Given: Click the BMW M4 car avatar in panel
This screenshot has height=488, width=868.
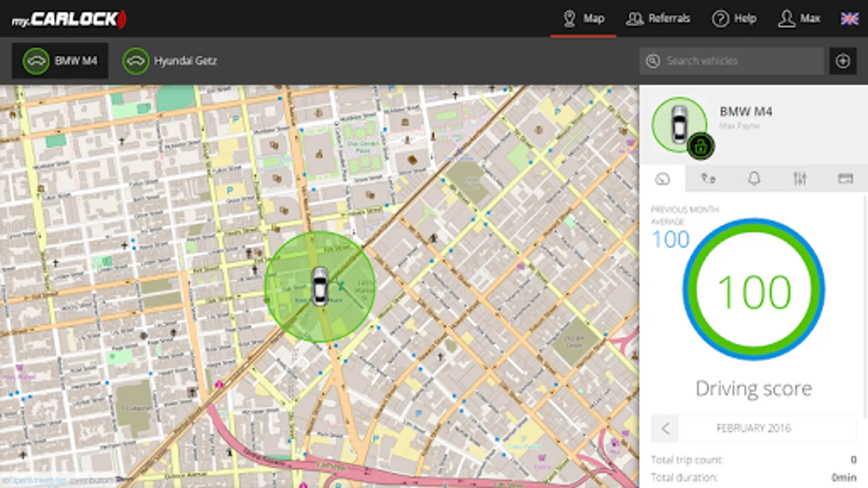Looking at the screenshot, I should tap(679, 124).
